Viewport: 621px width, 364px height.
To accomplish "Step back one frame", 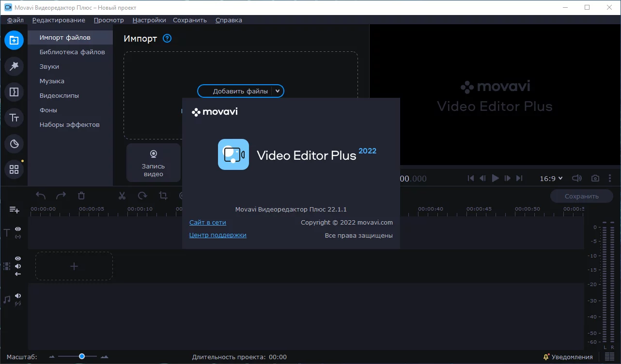I will pyautogui.click(x=482, y=178).
